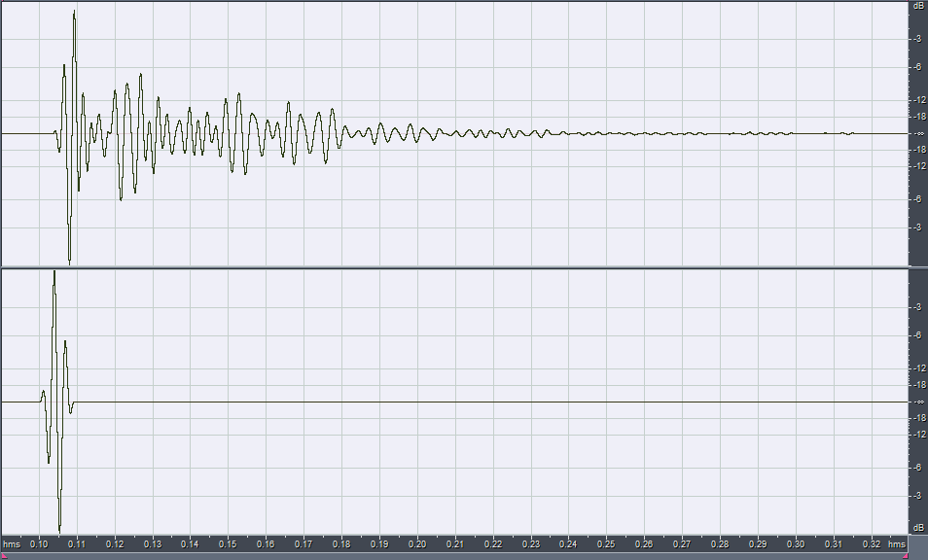Click the dB label atop the upper channel scale
This screenshot has height=560, width=928.
918,6
